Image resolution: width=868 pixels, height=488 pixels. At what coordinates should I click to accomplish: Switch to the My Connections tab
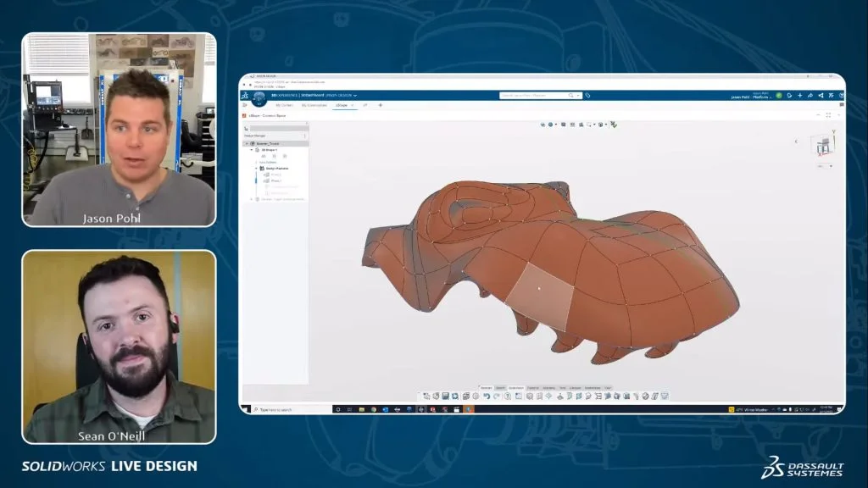point(314,105)
